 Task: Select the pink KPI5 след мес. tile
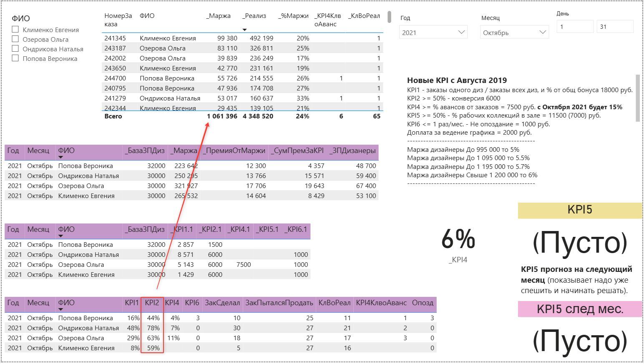tap(579, 309)
